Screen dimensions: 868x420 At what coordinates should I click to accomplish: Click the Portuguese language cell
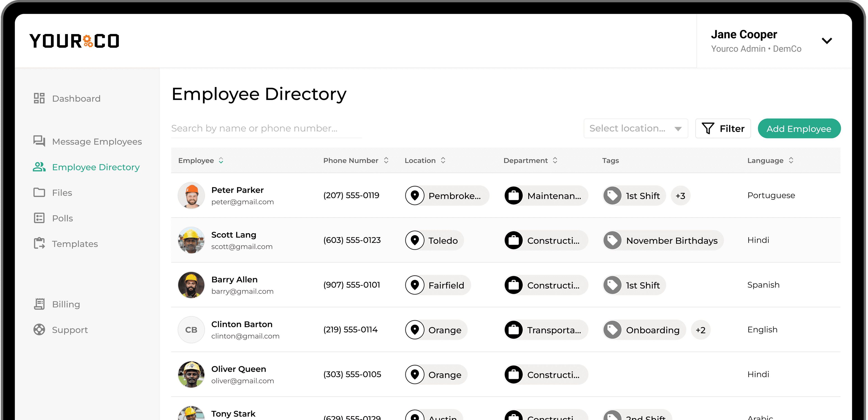coord(771,195)
